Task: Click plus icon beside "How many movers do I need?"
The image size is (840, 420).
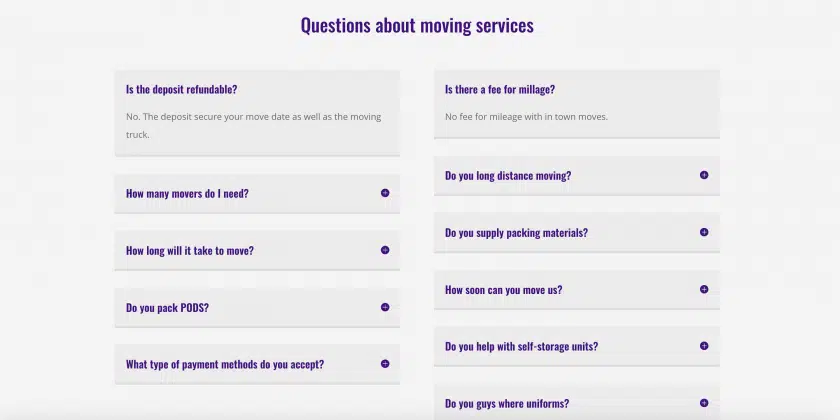Action: [x=385, y=193]
